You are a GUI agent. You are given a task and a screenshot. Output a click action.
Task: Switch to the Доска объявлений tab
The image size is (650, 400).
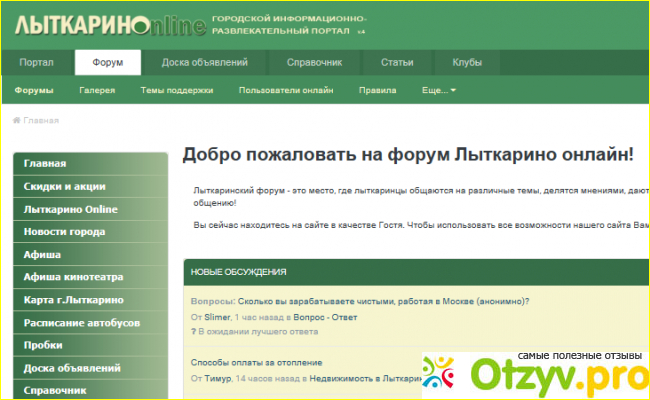[x=205, y=63]
